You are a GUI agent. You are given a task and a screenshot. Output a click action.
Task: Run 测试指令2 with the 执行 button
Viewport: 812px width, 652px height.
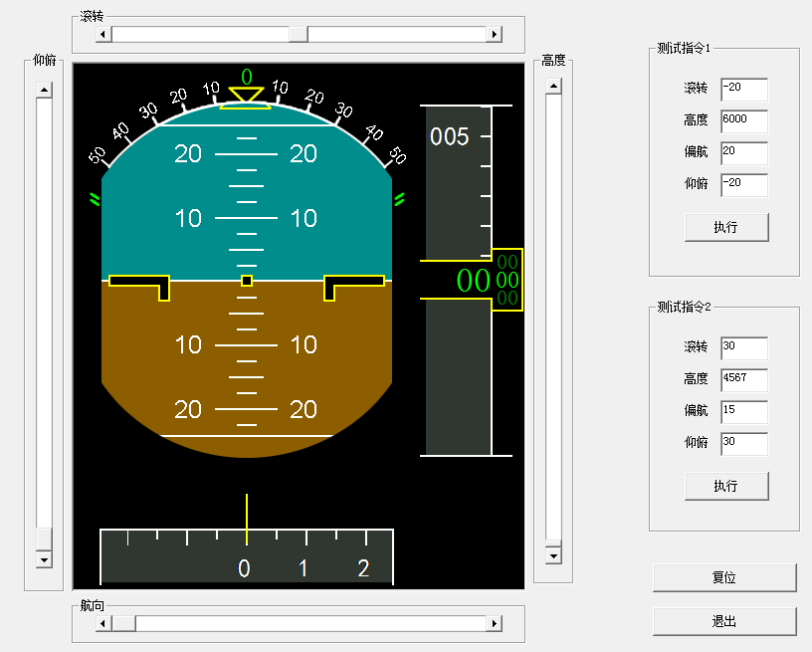726,487
